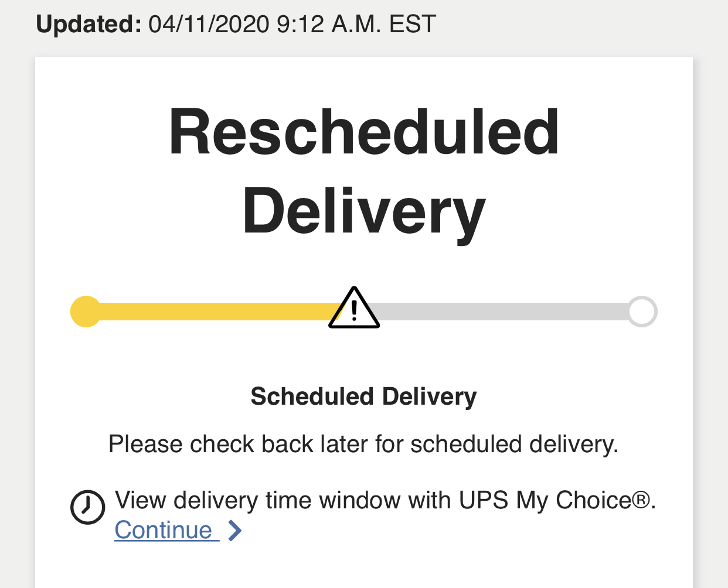Viewport: 728px width, 588px height.
Task: Select the yellow start dot of tracker
Action: 86,312
